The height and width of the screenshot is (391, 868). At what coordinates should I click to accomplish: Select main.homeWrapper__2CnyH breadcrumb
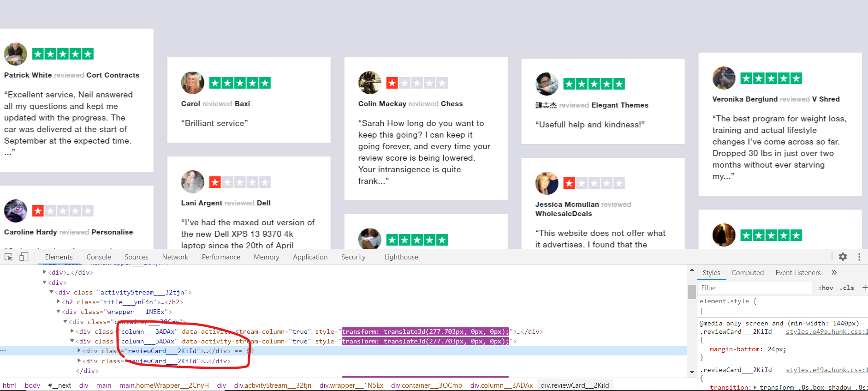(164, 385)
